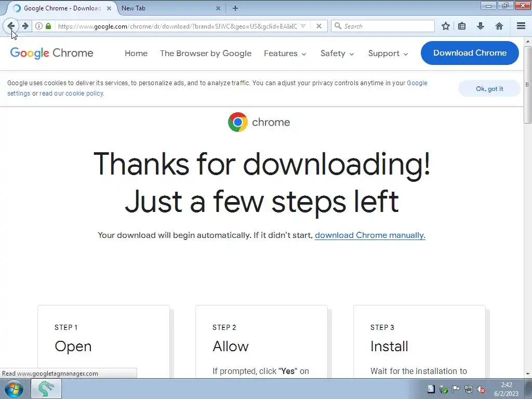Image resolution: width=532 pixels, height=399 pixels.
Task: Expand the Features menu
Action: pyautogui.click(x=285, y=54)
